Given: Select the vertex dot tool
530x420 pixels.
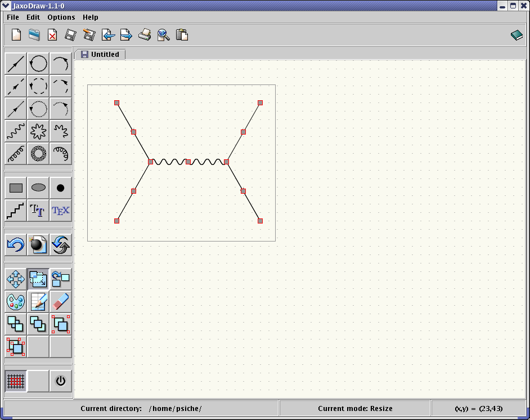Looking at the screenshot, I should tap(61, 188).
